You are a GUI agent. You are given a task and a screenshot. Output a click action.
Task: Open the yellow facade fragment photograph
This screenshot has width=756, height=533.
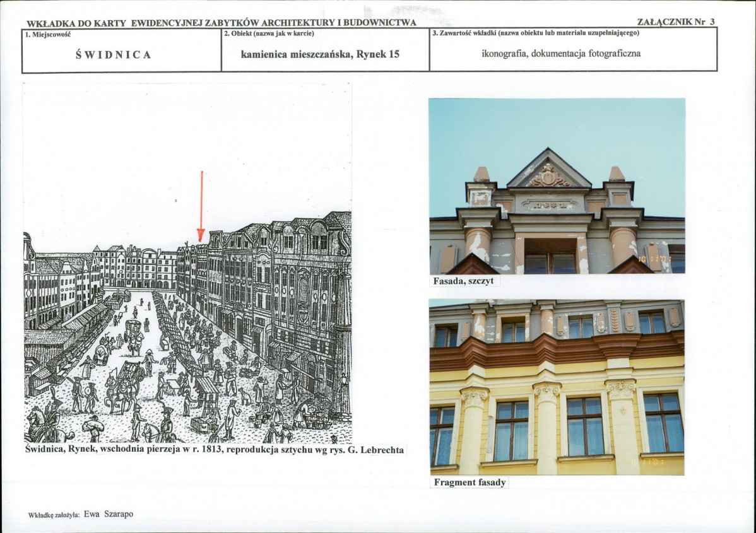[x=557, y=387]
